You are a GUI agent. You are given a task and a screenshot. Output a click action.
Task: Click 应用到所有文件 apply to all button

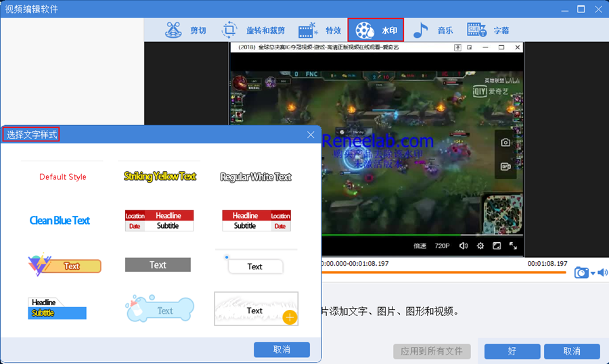point(432,351)
